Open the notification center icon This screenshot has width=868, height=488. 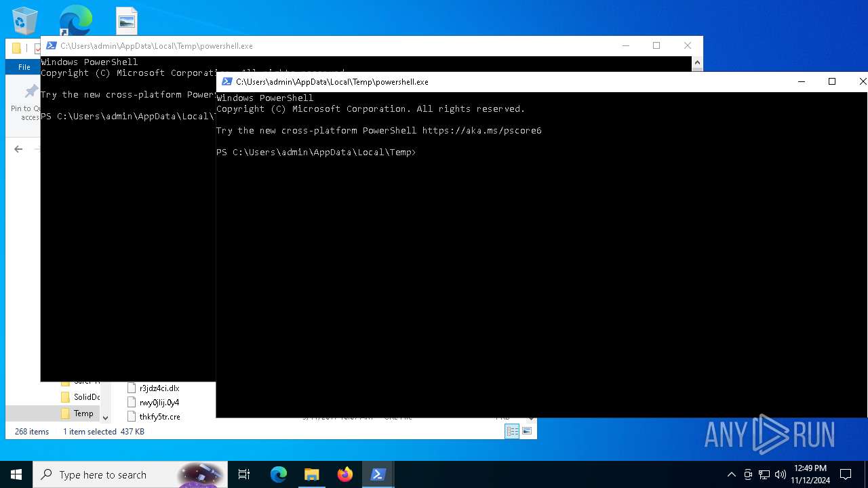(846, 474)
